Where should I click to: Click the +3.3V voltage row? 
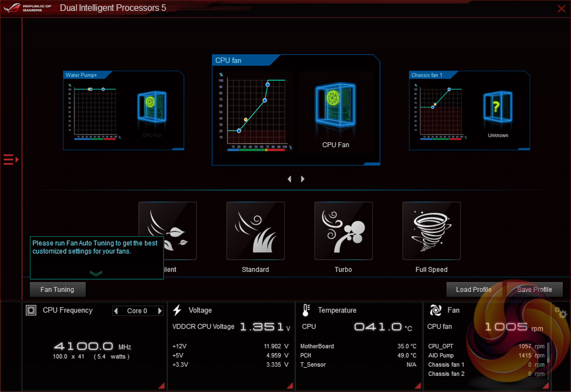tap(230, 364)
